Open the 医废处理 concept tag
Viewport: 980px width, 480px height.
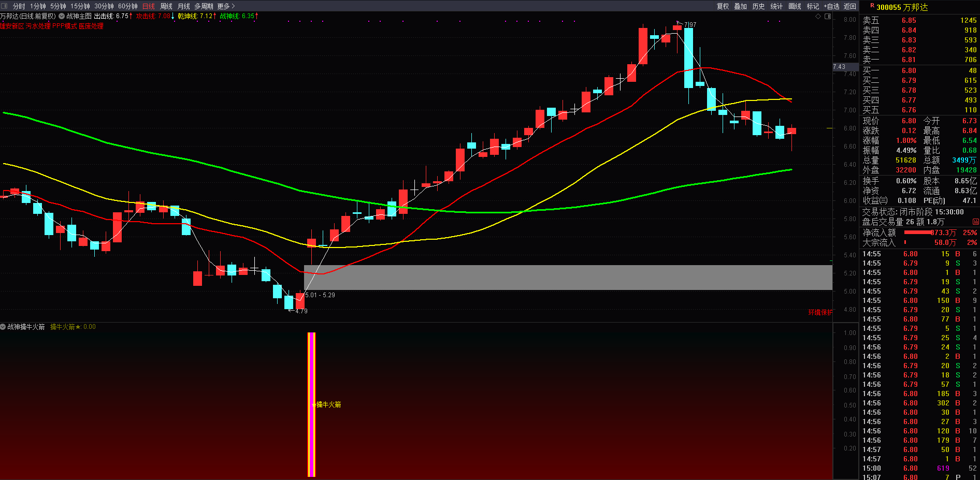click(x=91, y=26)
